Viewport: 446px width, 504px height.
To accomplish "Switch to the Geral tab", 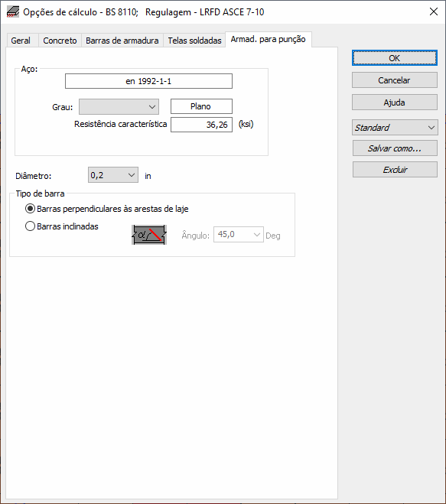I will tap(21, 41).
